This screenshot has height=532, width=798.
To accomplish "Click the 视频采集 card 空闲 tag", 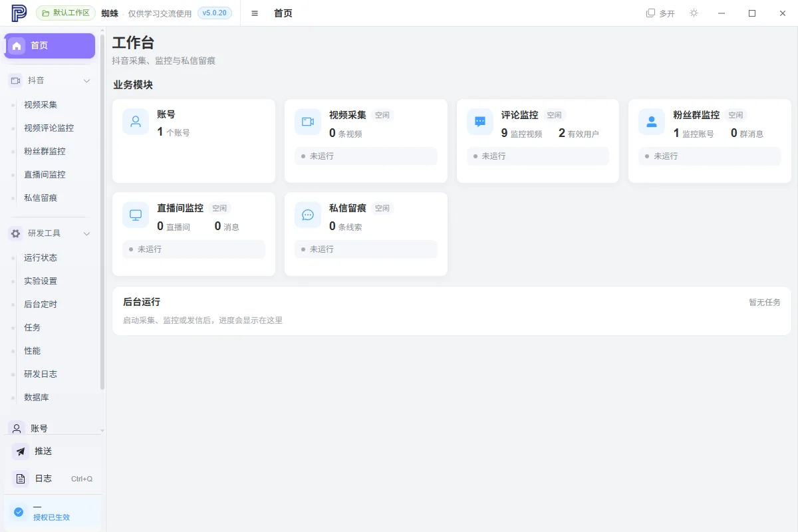I will coord(382,115).
